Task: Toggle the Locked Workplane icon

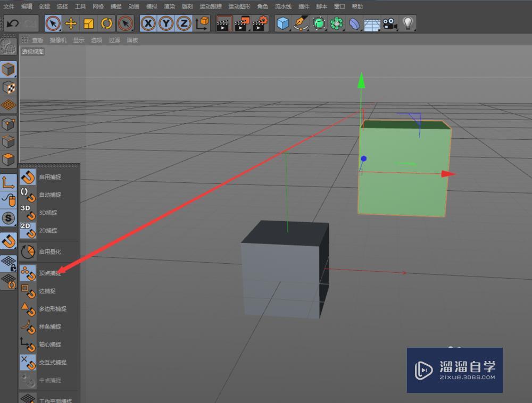Action: 9,263
